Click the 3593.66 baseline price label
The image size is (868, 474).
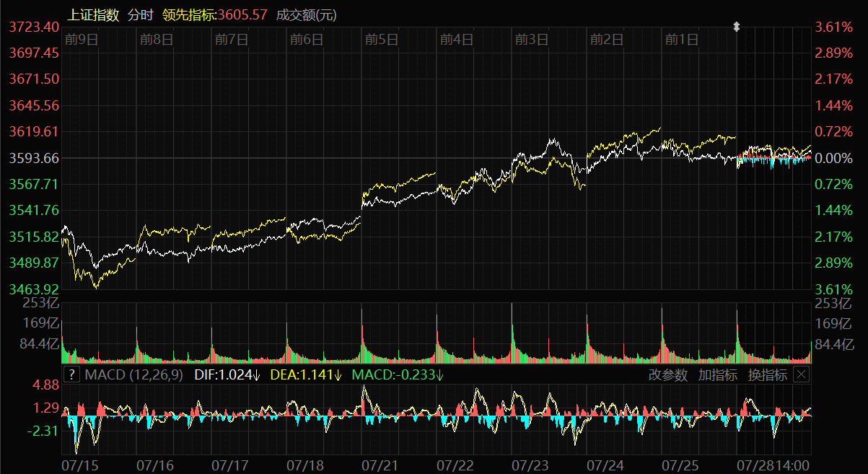point(34,158)
